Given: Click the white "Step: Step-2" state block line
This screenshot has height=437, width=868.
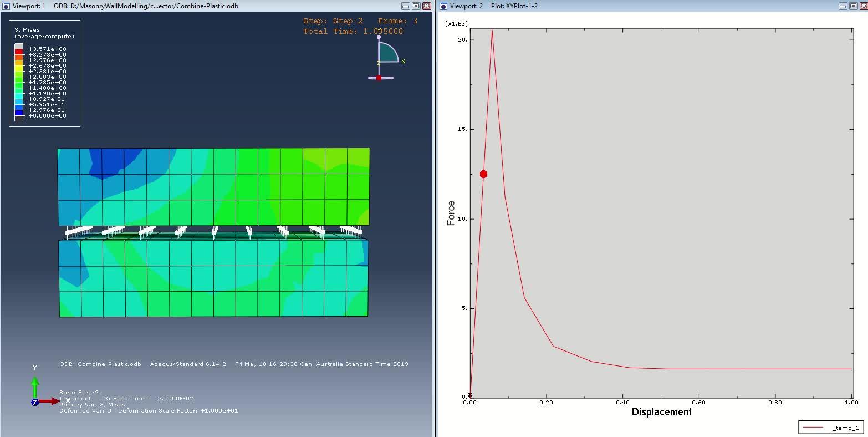Looking at the screenshot, I should tap(79, 393).
